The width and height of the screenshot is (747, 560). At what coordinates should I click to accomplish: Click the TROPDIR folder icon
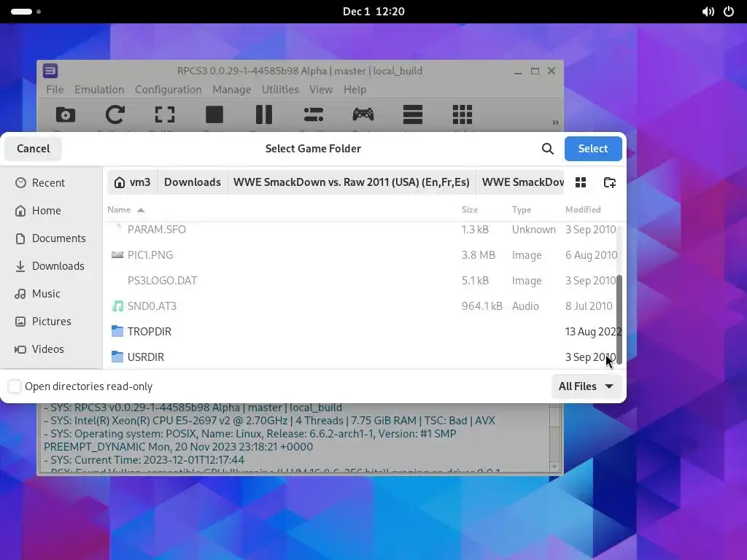click(117, 332)
